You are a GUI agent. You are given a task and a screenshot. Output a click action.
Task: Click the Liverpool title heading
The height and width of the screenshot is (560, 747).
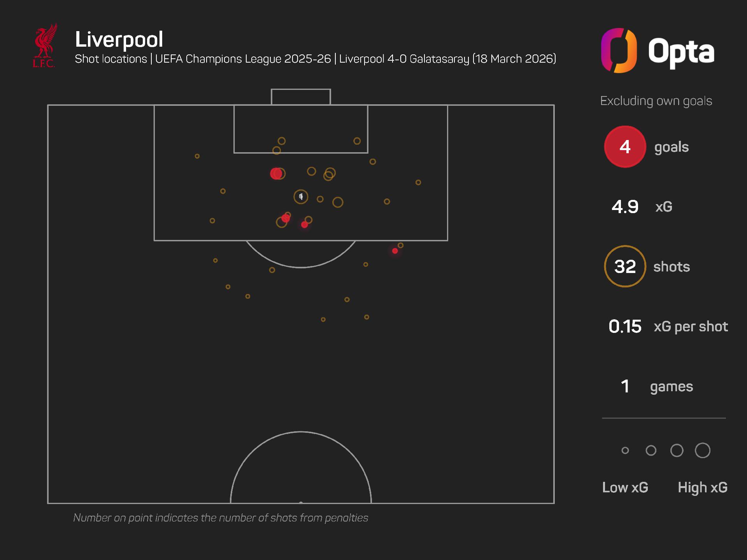119,40
